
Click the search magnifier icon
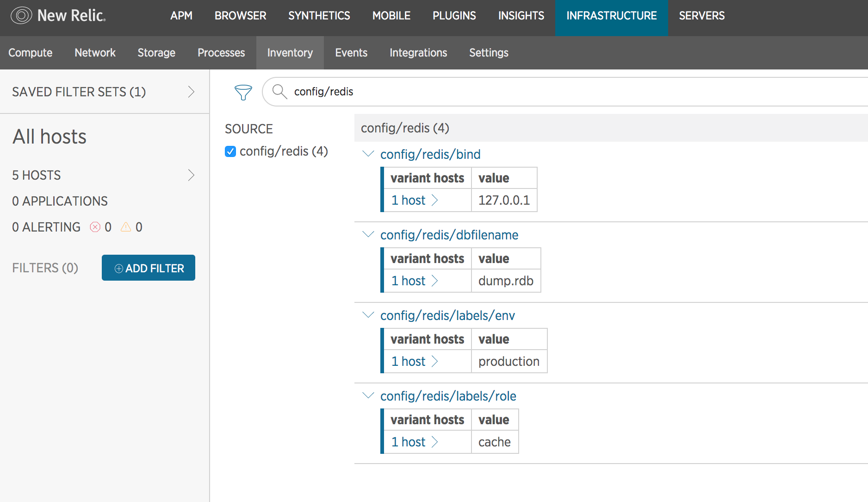(x=279, y=92)
